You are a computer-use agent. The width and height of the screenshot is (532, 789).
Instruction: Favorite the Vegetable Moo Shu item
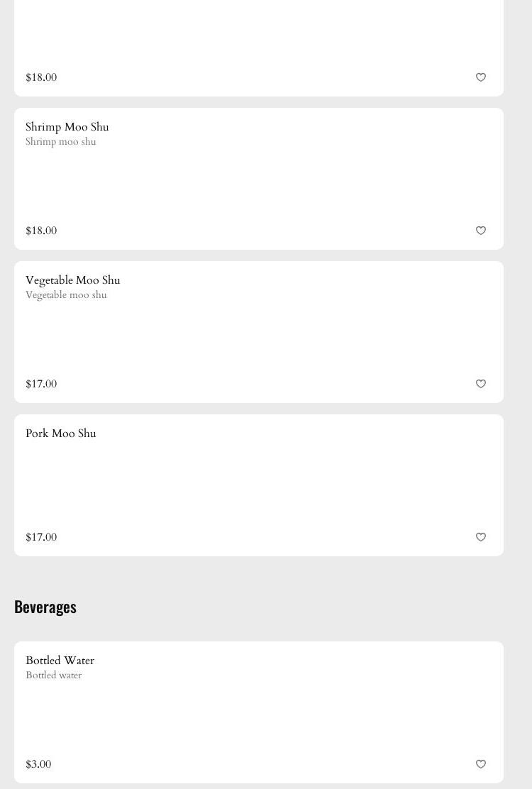pyautogui.click(x=481, y=384)
